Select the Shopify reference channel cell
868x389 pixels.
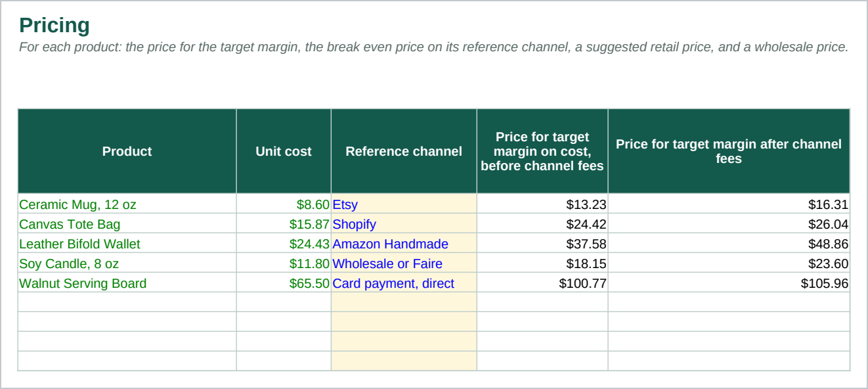coord(404,223)
